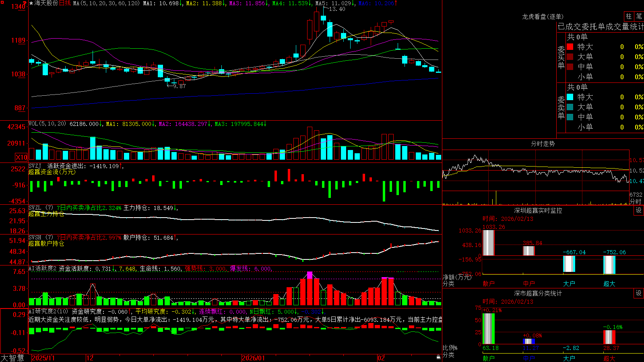Click the 1340 price axis label
The width and height of the screenshot is (644, 362).
pyautogui.click(x=18, y=6)
